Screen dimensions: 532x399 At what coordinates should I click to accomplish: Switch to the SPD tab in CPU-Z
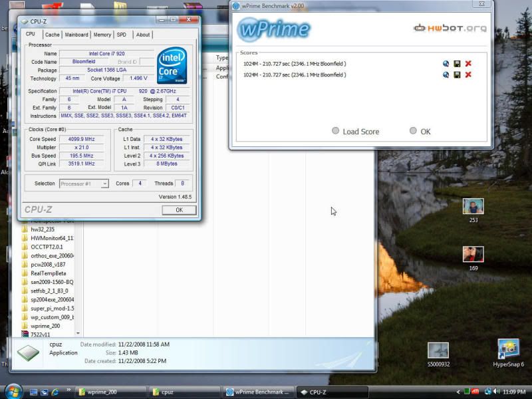[x=122, y=35]
